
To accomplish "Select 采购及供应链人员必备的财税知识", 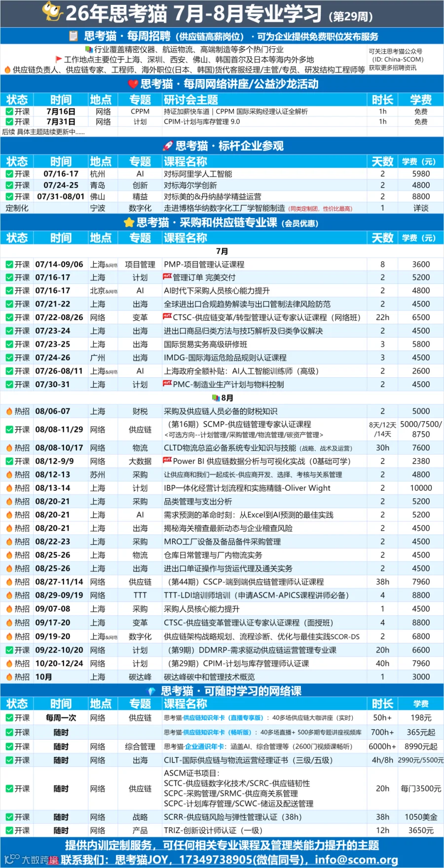I will [x=221, y=411].
